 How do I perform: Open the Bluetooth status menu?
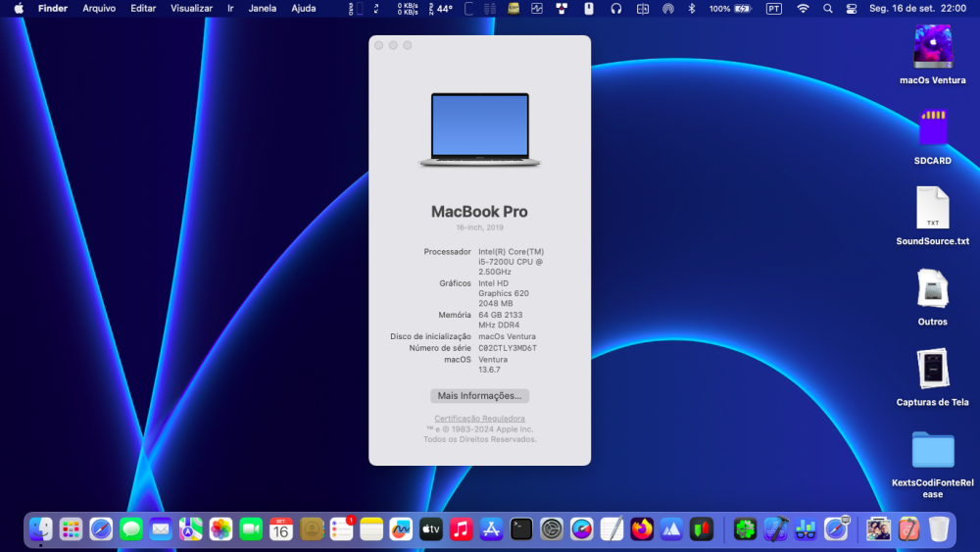tap(692, 9)
